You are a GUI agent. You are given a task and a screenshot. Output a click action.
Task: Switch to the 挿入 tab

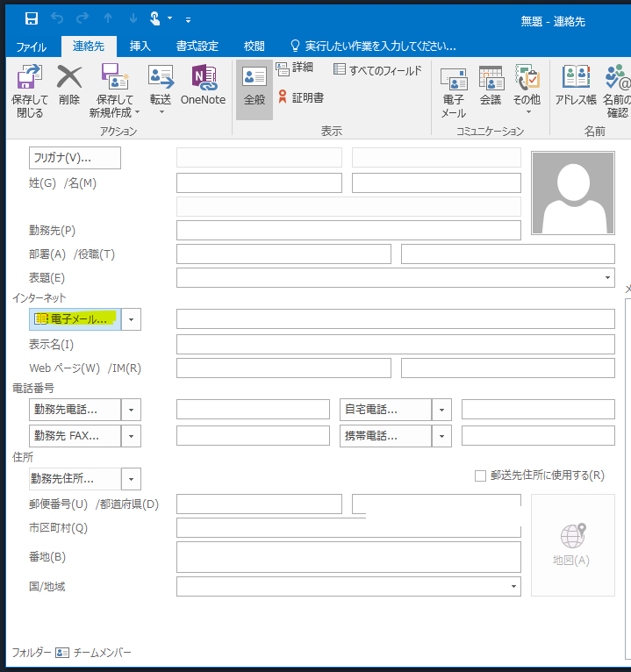pos(140,46)
